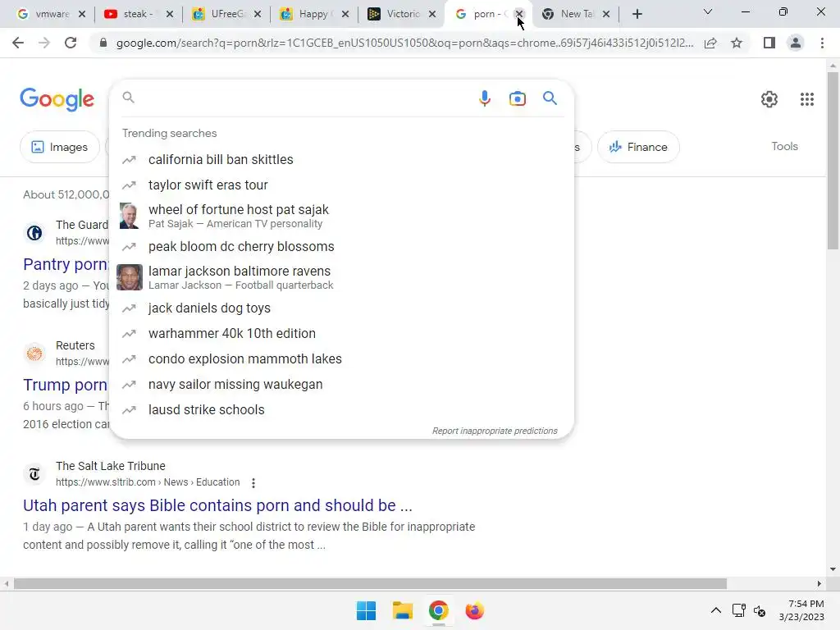This screenshot has width=840, height=630.
Task: Open a new tab with plus button
Action: (637, 15)
